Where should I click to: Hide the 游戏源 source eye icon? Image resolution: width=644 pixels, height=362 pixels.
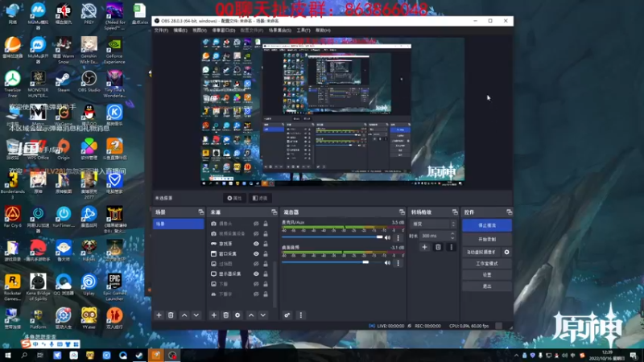(x=256, y=244)
